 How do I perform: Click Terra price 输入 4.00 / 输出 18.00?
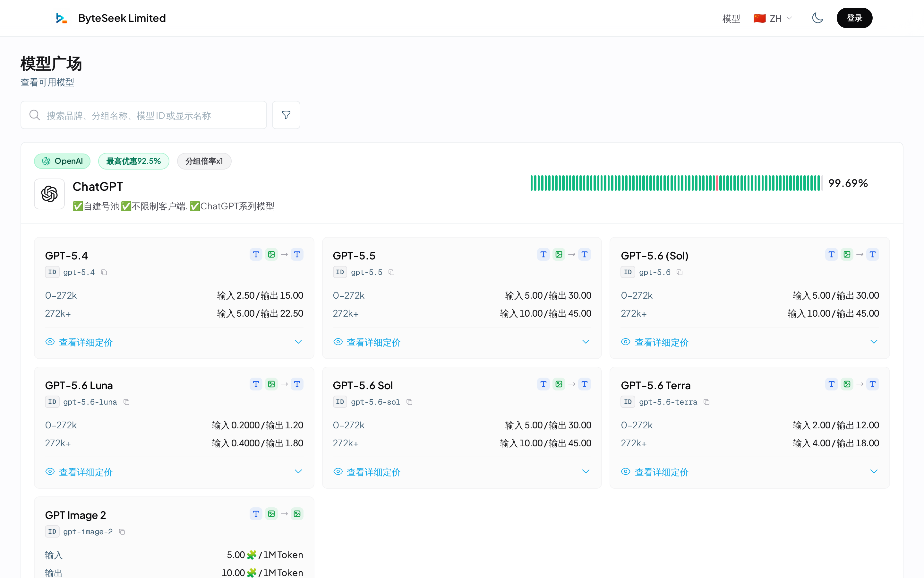tap(836, 443)
